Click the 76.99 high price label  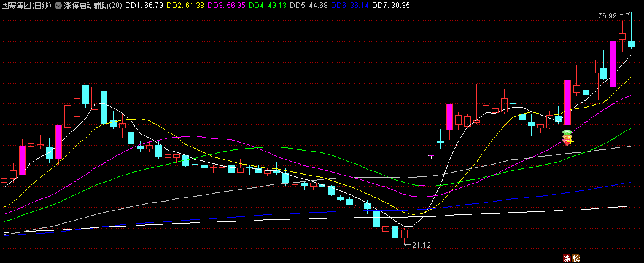coord(607,16)
